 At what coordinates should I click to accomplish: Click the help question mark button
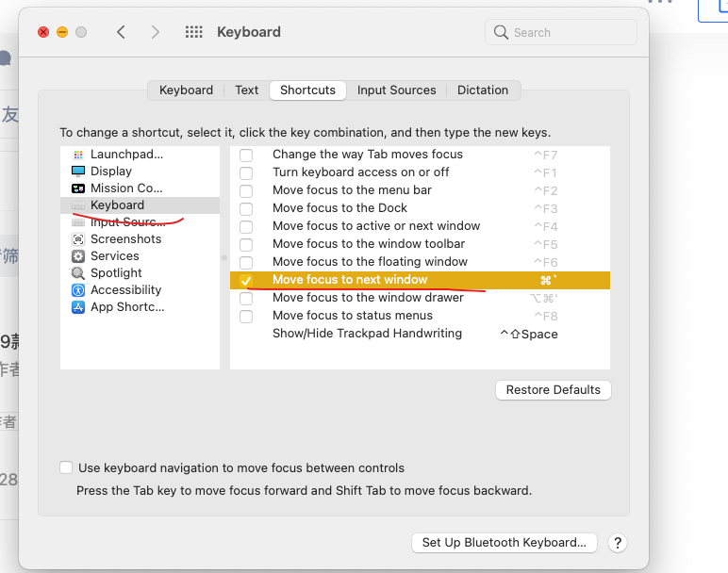[x=618, y=543]
